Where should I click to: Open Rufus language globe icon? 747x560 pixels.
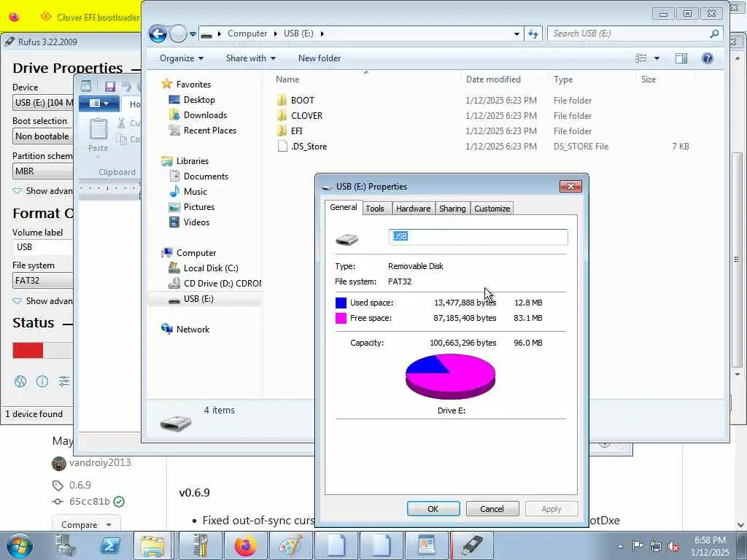(20, 381)
